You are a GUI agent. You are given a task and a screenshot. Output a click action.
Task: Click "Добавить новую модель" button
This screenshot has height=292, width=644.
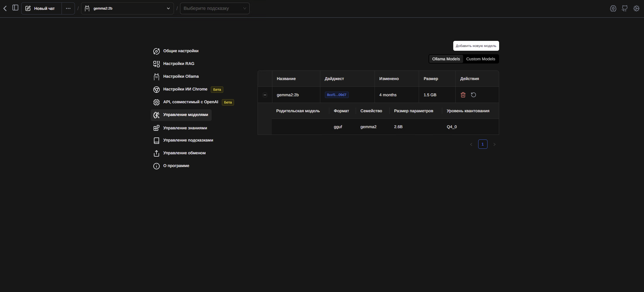(476, 46)
